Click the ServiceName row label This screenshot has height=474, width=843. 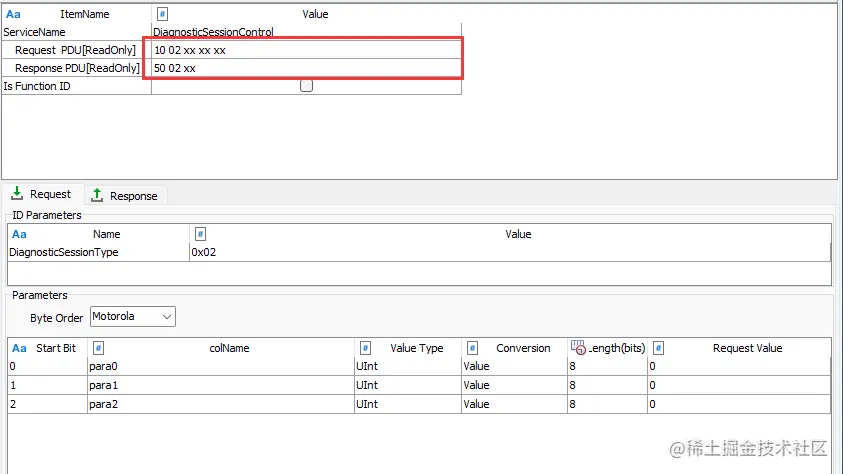click(x=34, y=32)
